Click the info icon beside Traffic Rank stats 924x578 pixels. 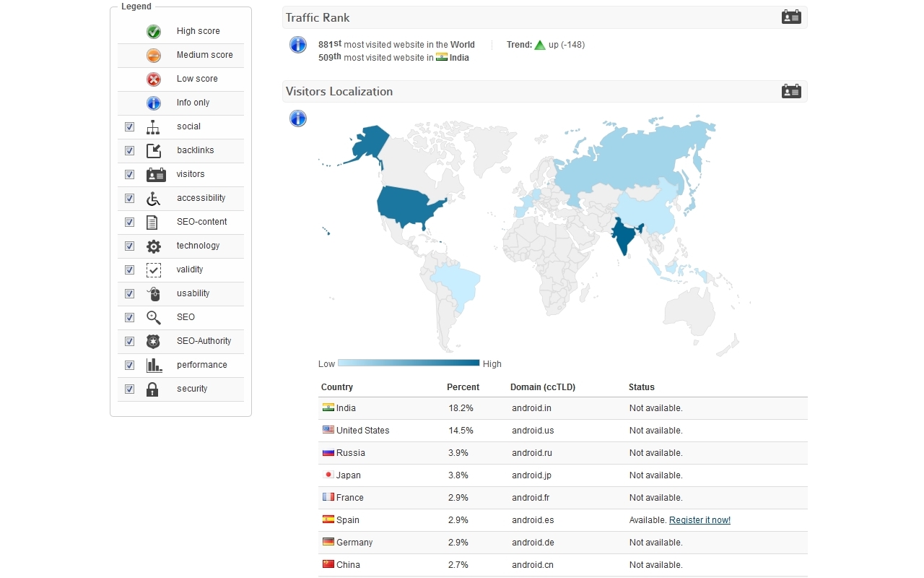[x=298, y=45]
